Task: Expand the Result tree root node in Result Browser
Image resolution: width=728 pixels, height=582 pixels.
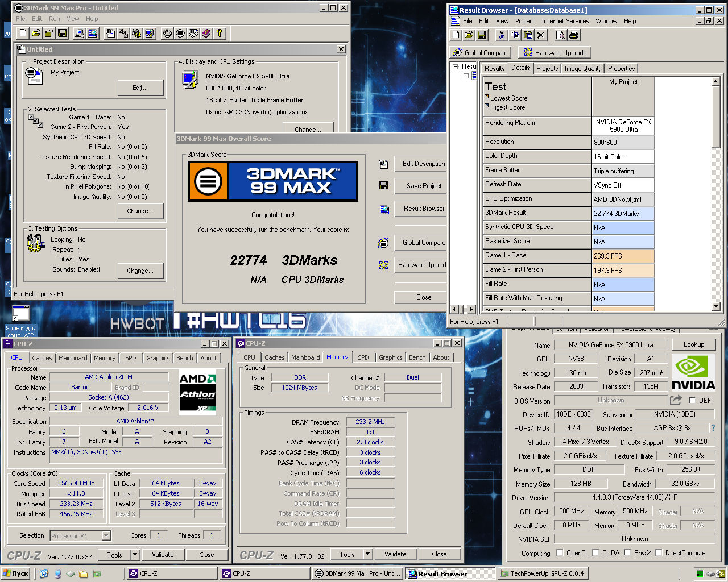Action: pos(456,66)
